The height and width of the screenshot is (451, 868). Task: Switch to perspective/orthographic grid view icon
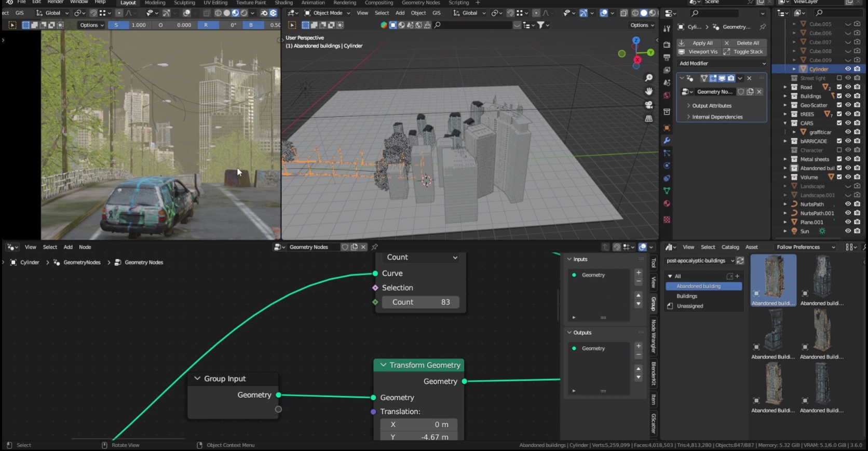648,119
